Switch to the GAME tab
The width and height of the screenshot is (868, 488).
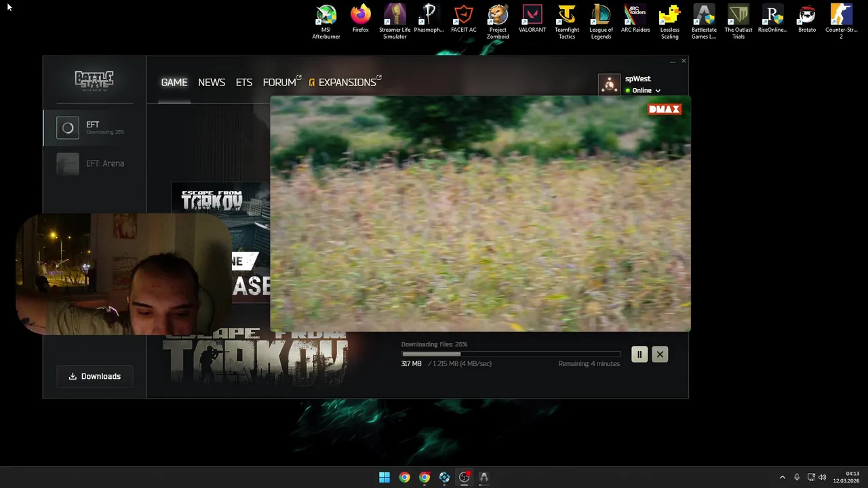tap(174, 82)
